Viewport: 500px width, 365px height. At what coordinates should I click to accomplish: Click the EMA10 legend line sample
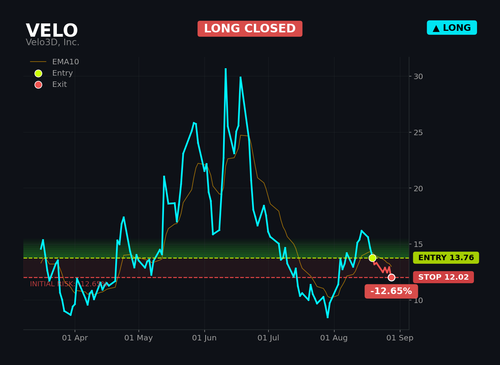point(38,62)
